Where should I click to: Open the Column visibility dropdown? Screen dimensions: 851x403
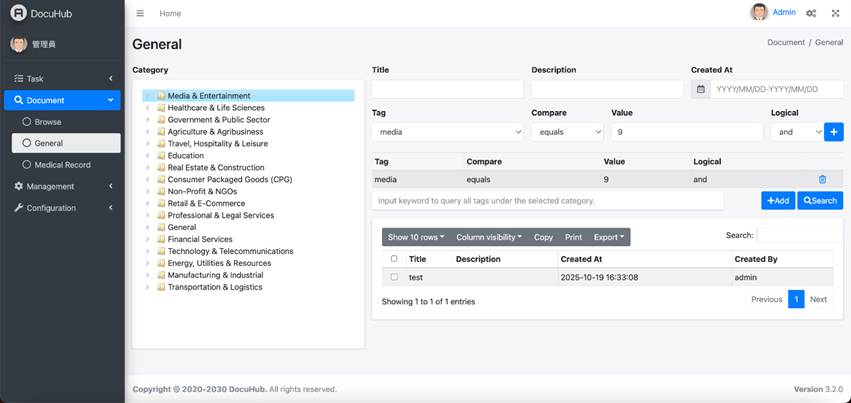point(489,237)
